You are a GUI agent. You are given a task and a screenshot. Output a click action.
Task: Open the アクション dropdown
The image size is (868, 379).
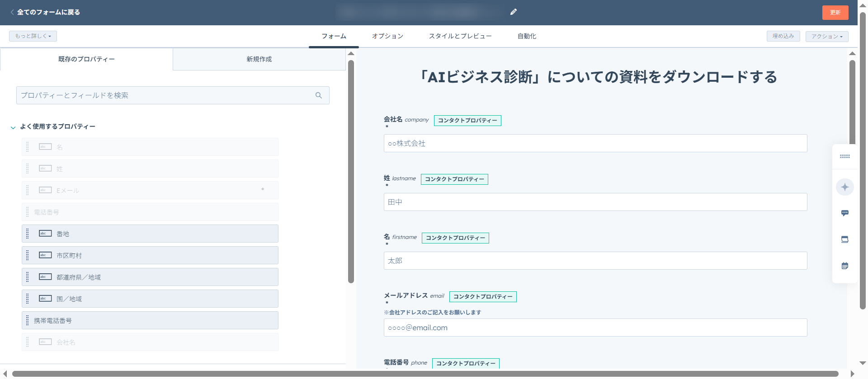point(827,36)
